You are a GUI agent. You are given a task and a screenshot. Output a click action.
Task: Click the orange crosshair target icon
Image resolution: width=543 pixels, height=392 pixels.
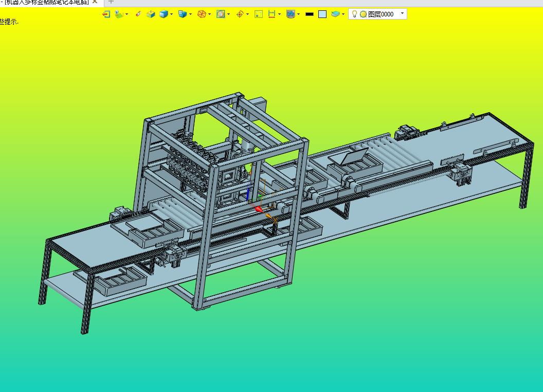[x=240, y=14]
